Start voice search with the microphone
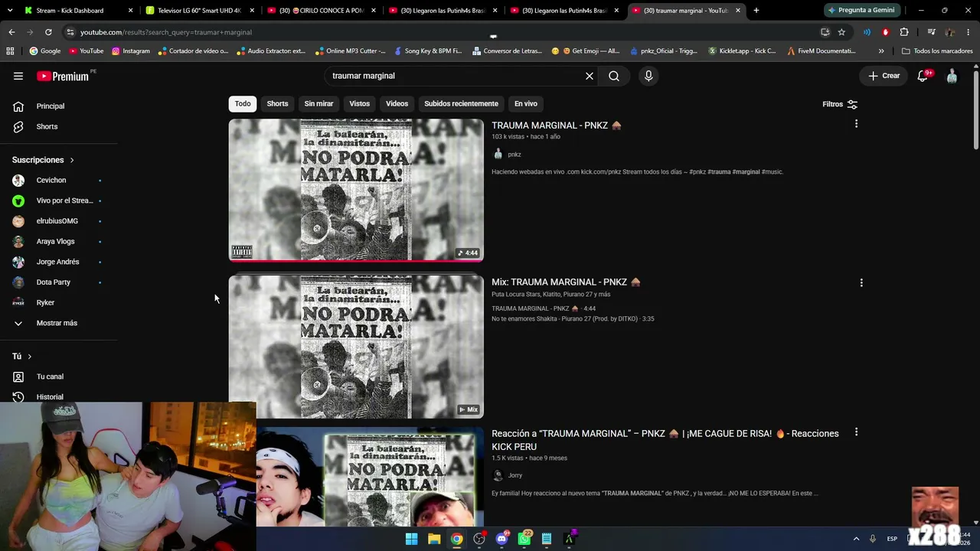Image resolution: width=980 pixels, height=551 pixels. click(648, 76)
